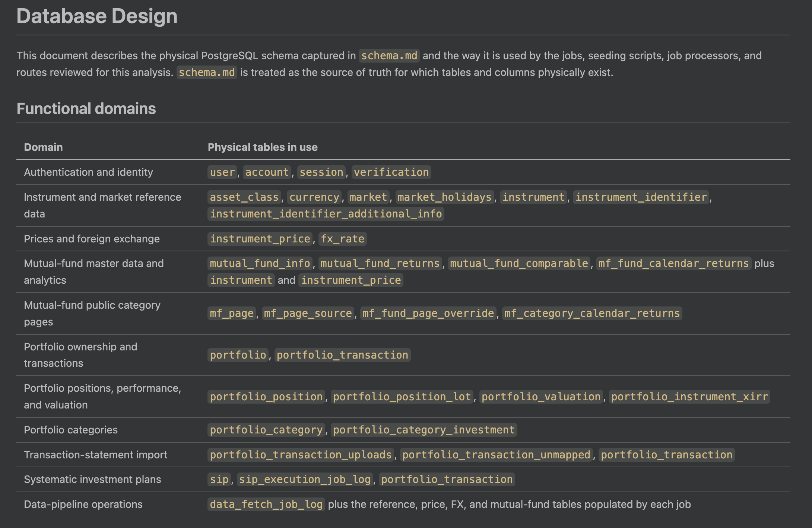The width and height of the screenshot is (812, 528).
Task: Click the 'instrument_identifier' code tag
Action: (641, 197)
